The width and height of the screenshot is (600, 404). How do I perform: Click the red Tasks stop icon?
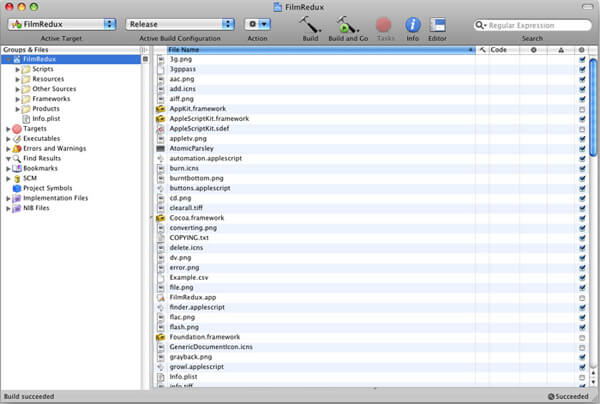pyautogui.click(x=384, y=23)
